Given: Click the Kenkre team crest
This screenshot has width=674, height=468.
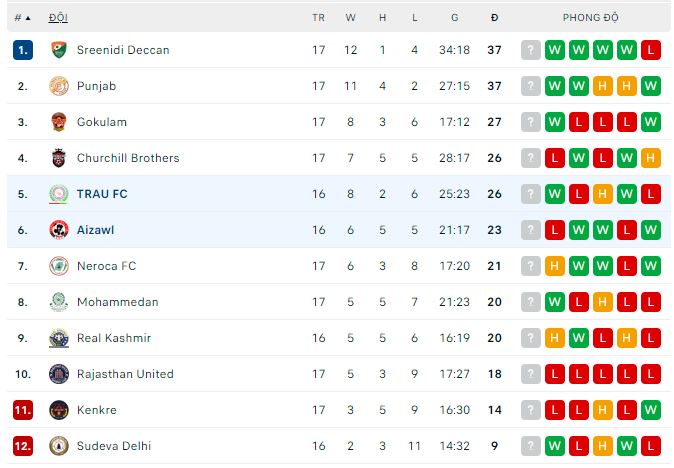Looking at the screenshot, I should click(58, 410).
